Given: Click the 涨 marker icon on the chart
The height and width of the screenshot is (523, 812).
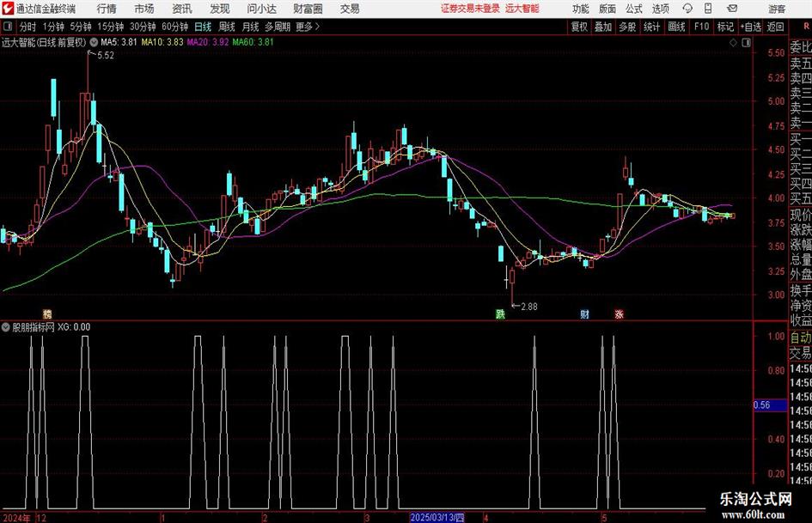Looking at the screenshot, I should (619, 313).
